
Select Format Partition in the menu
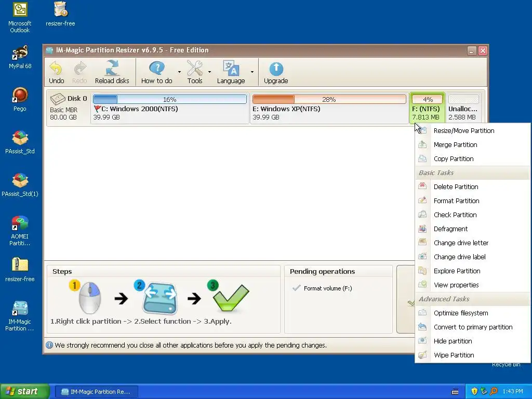point(472,201)
